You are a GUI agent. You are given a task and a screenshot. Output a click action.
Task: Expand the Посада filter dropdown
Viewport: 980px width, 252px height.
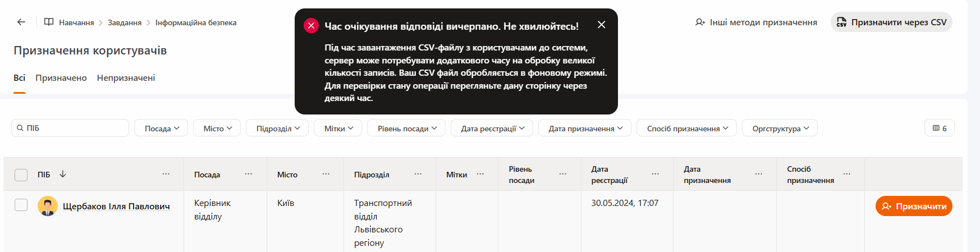point(162,128)
